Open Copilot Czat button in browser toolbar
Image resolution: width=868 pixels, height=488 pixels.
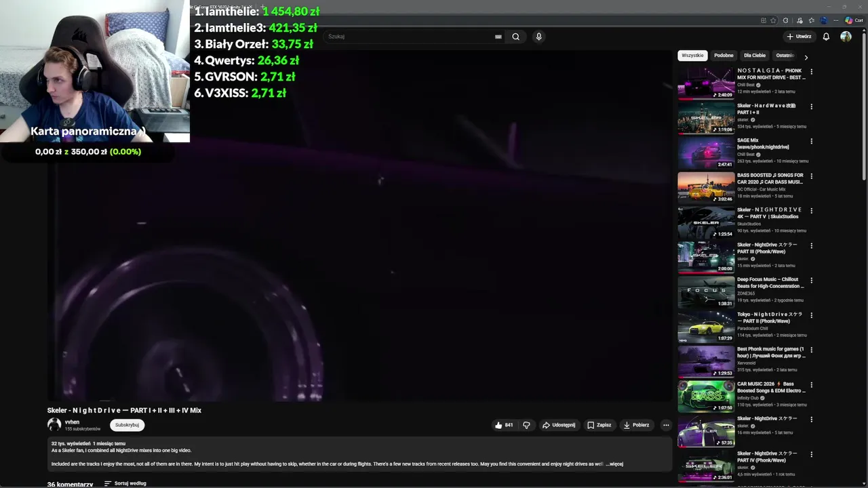854,20
